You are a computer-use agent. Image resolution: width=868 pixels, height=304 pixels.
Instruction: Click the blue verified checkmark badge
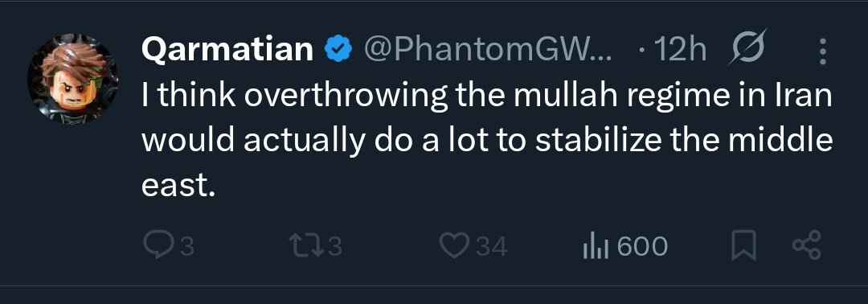338,51
